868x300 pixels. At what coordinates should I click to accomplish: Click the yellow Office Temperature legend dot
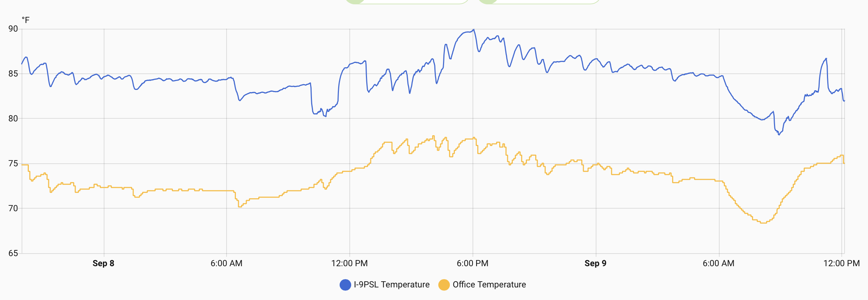[444, 285]
